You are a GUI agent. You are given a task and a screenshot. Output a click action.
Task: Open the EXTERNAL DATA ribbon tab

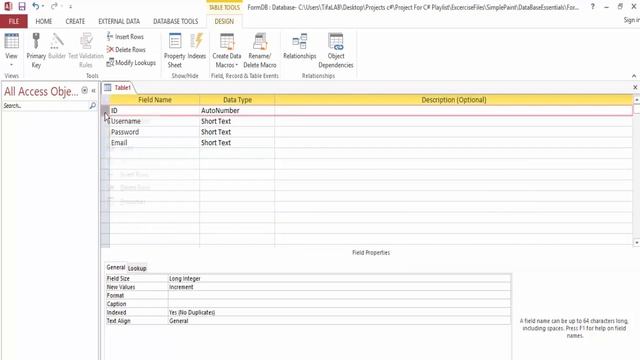pos(119,21)
